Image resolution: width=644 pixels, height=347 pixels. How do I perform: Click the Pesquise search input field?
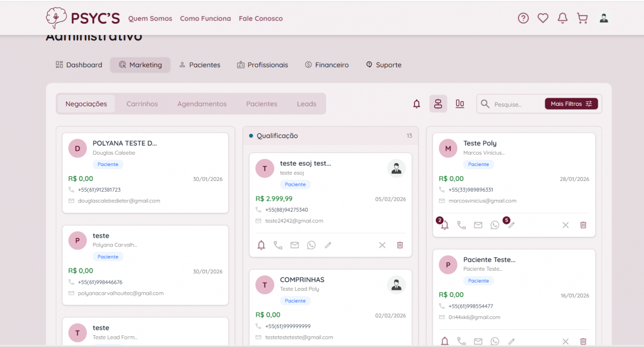pos(515,104)
